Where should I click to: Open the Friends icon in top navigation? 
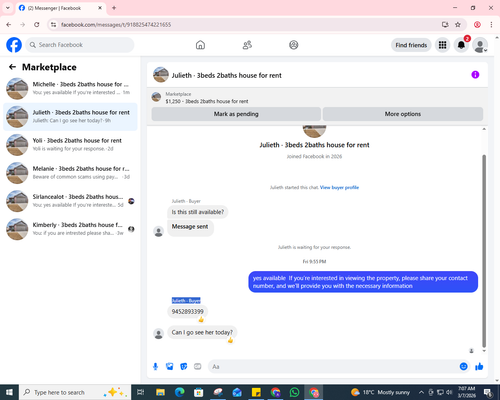[247, 45]
